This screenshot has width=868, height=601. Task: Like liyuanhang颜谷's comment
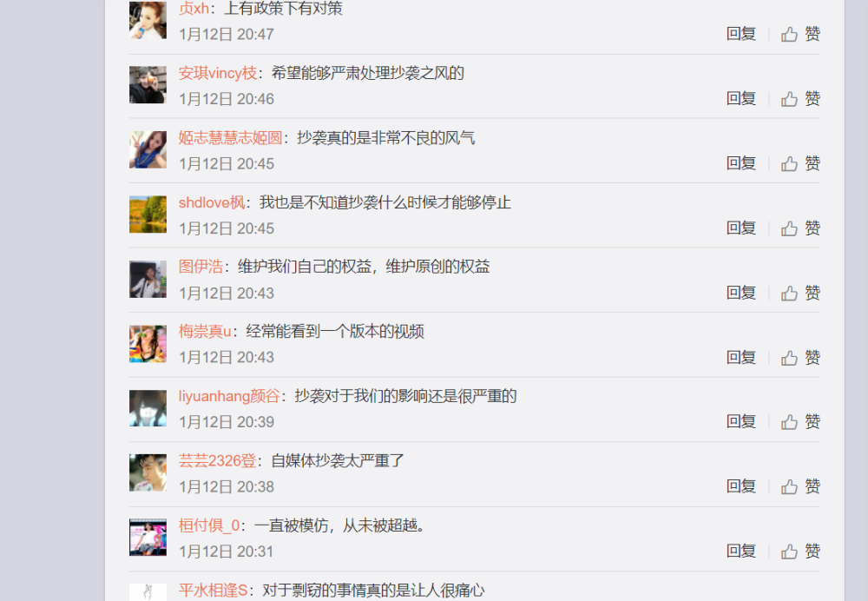[800, 422]
